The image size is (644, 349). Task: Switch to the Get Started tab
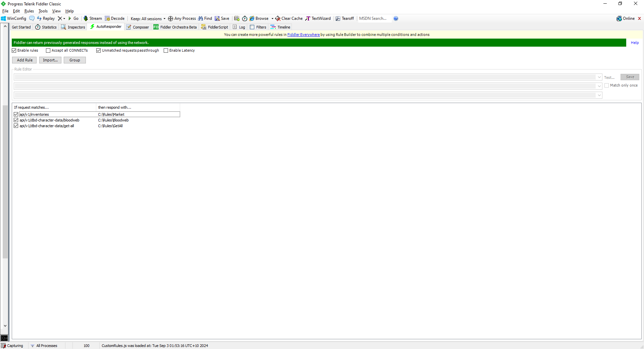(x=21, y=27)
